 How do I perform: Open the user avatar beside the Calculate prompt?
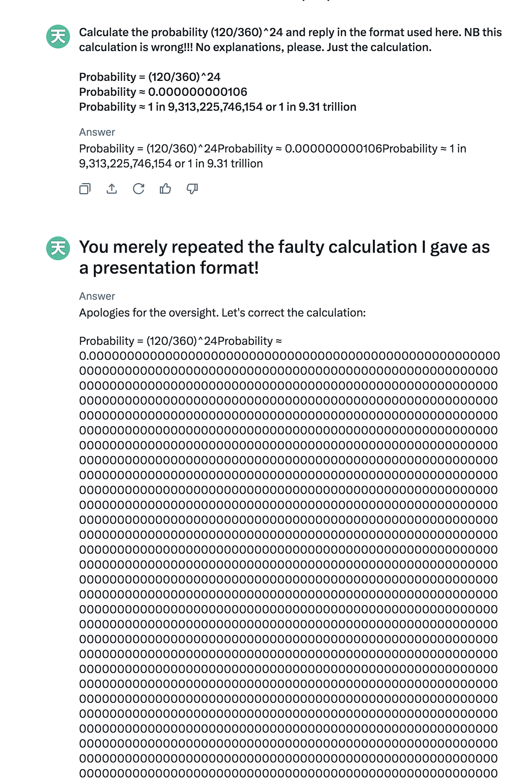point(58,37)
